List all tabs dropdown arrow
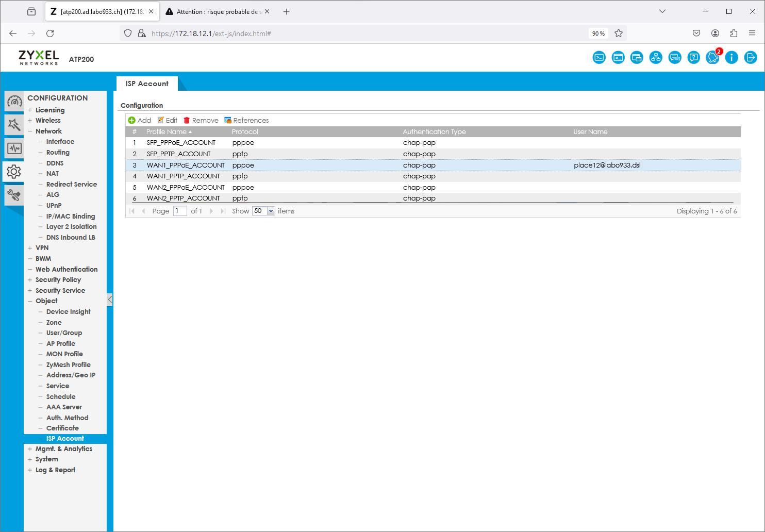 [662, 11]
